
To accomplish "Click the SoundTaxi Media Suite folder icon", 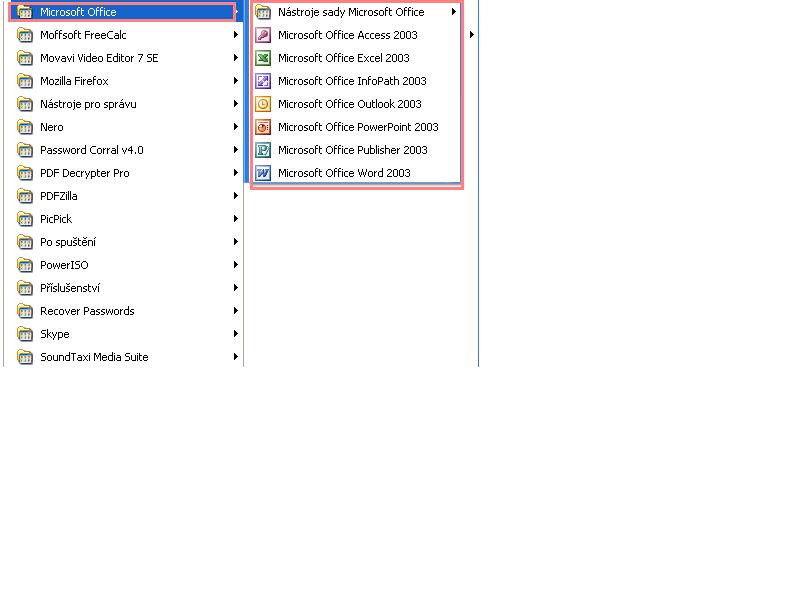I will click(24, 357).
